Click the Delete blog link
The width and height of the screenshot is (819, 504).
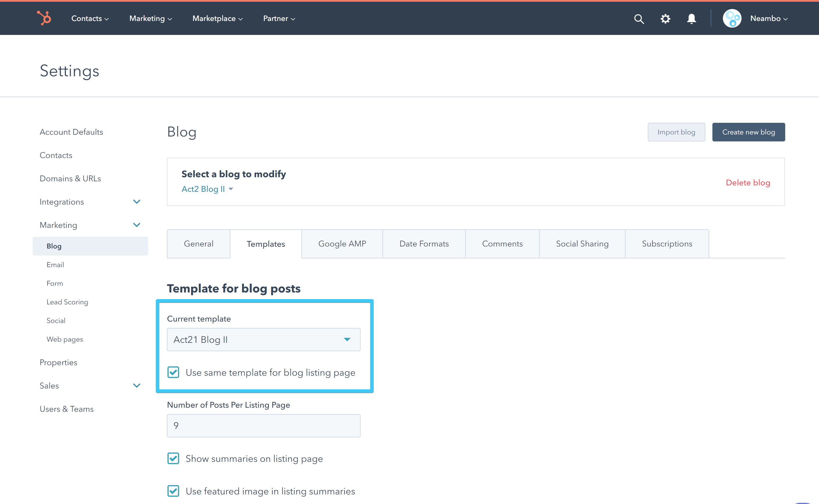tap(748, 183)
